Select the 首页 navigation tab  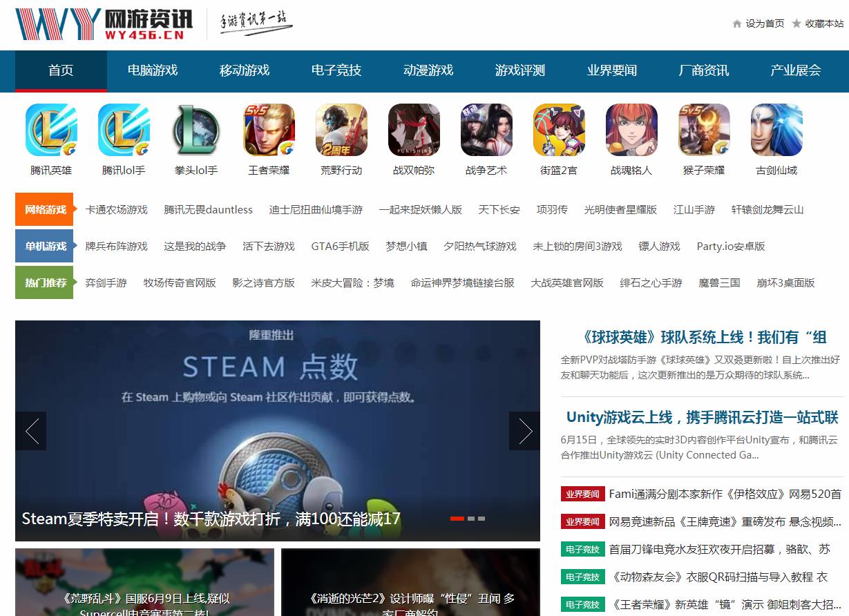coord(61,70)
